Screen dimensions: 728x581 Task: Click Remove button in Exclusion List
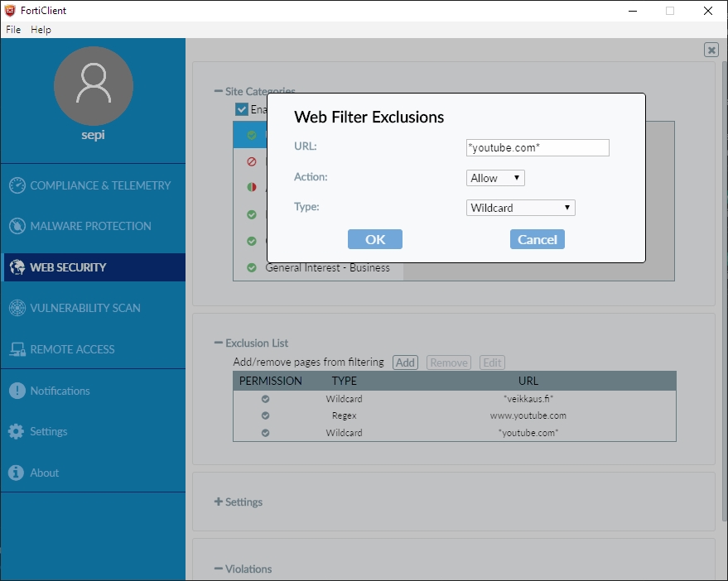click(x=449, y=363)
